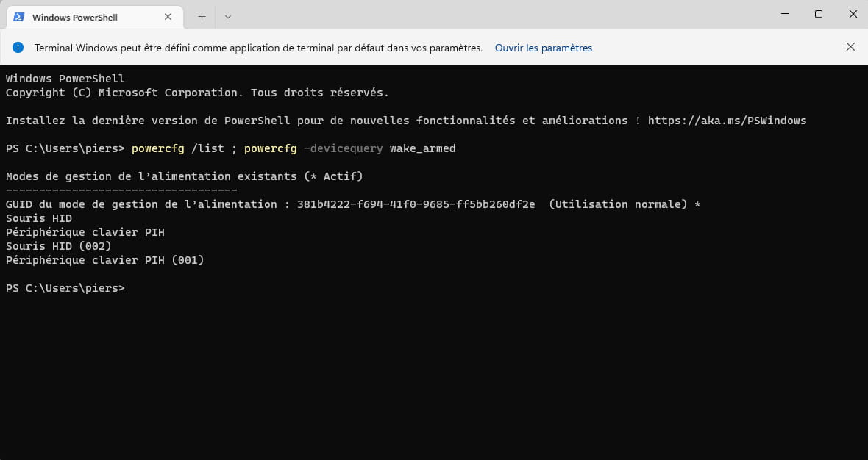Viewport: 868px width, 460px height.
Task: Click the line "Souris HID (002)"
Action: (x=59, y=246)
